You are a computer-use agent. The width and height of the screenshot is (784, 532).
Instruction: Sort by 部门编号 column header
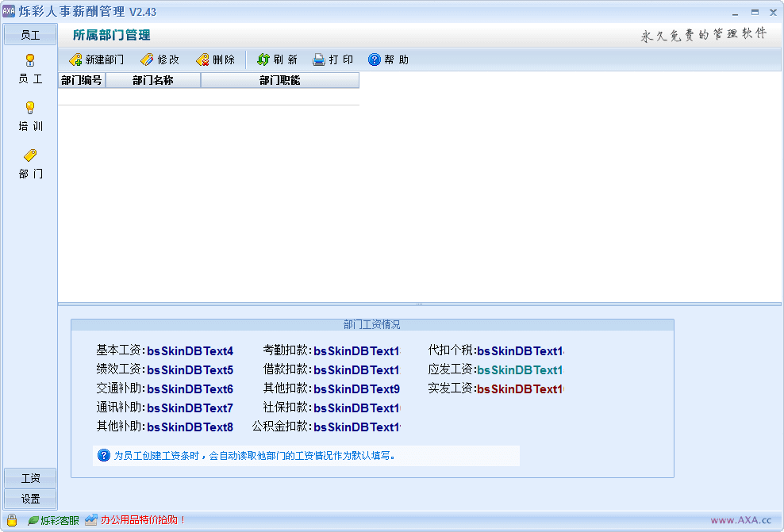81,80
